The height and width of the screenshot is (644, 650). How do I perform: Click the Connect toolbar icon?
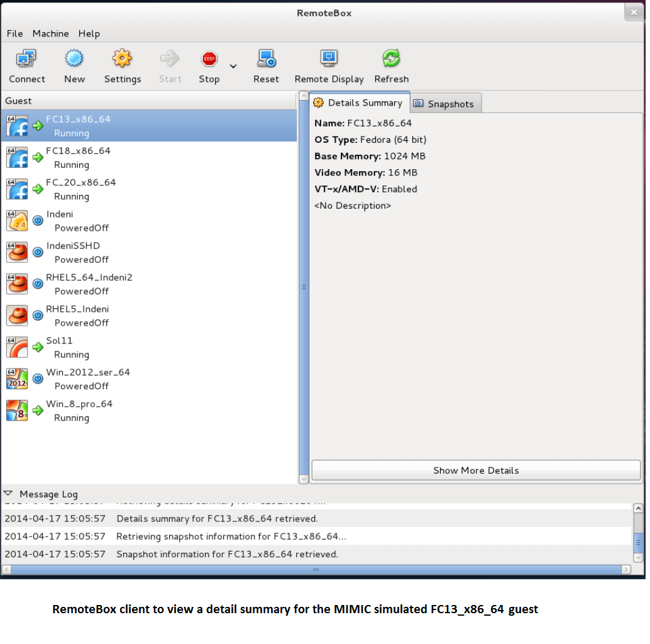26,60
